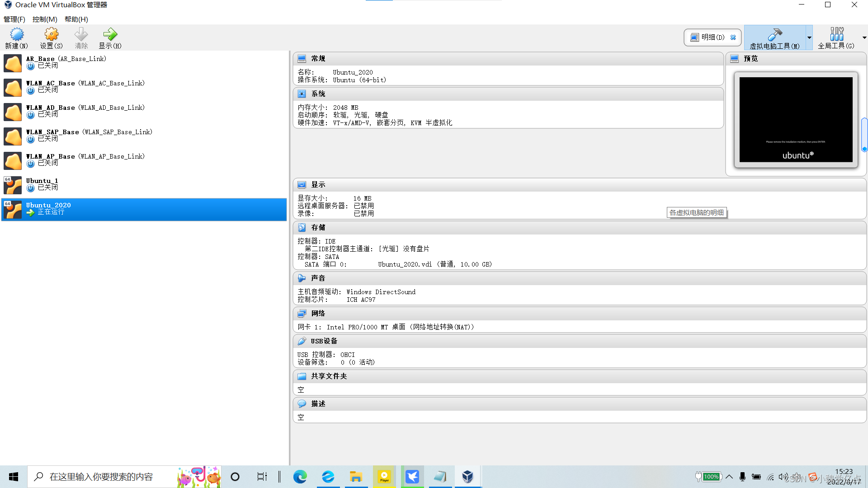Click the 系统 section title link
Image resolution: width=868 pixels, height=488 pixels.
(x=318, y=94)
